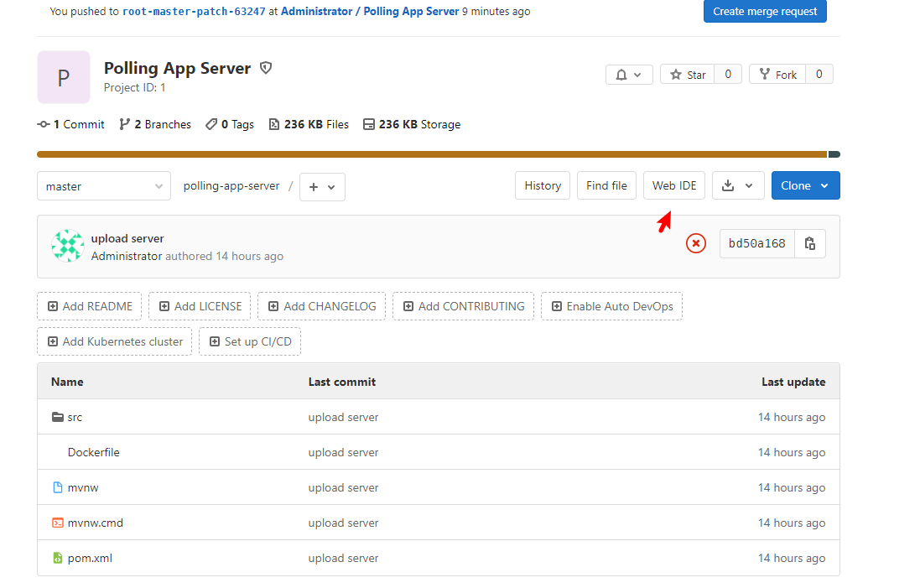Screen dimensions: 920x588
Task: Click the file icon next to mvnw
Action: [58, 487]
